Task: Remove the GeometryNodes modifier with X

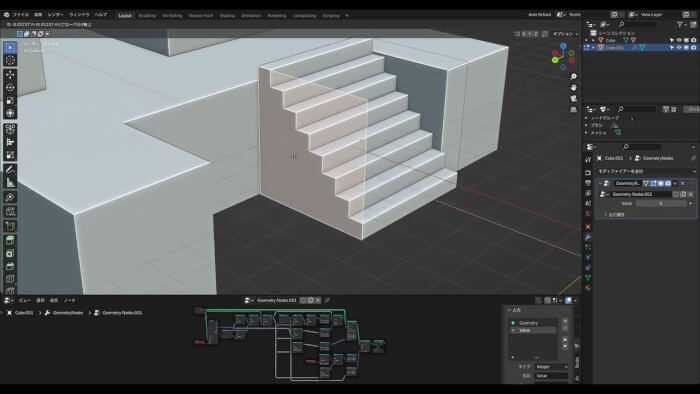Action: click(x=683, y=183)
